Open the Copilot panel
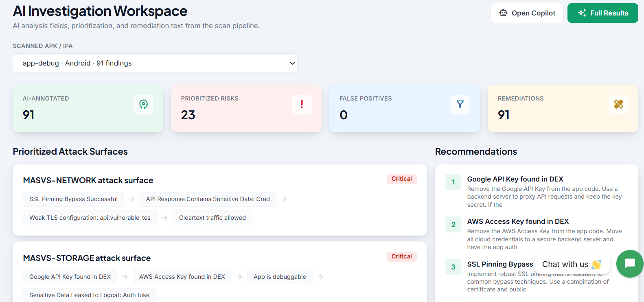 point(527,13)
